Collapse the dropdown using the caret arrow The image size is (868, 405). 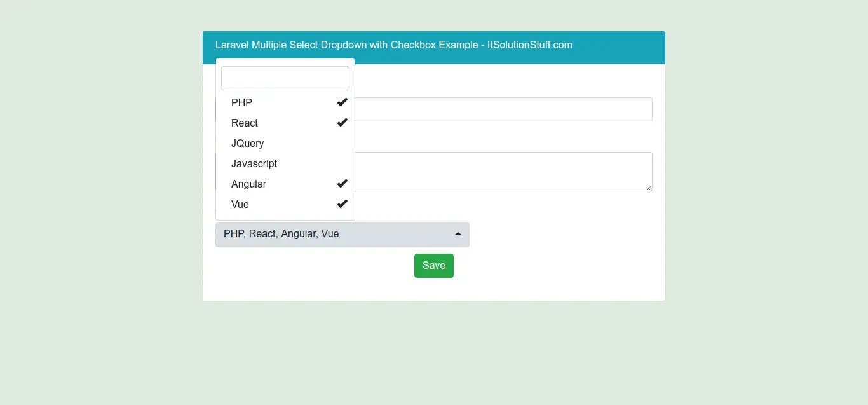(x=458, y=234)
